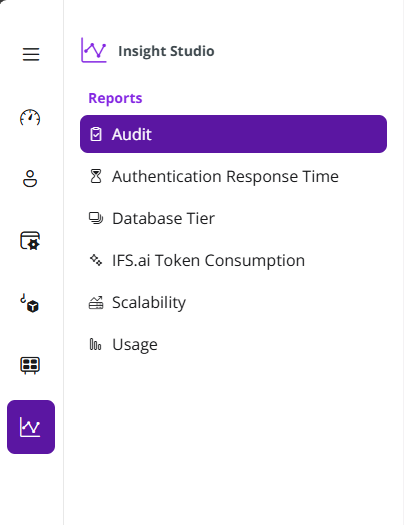Select the user profile sidebar icon
The width and height of the screenshot is (404, 525).
[30, 179]
